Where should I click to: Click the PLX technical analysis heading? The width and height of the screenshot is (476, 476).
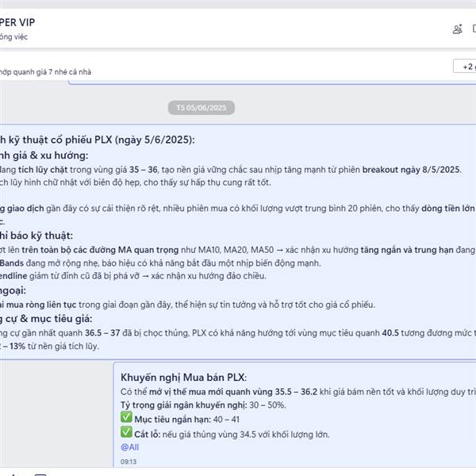(97, 140)
